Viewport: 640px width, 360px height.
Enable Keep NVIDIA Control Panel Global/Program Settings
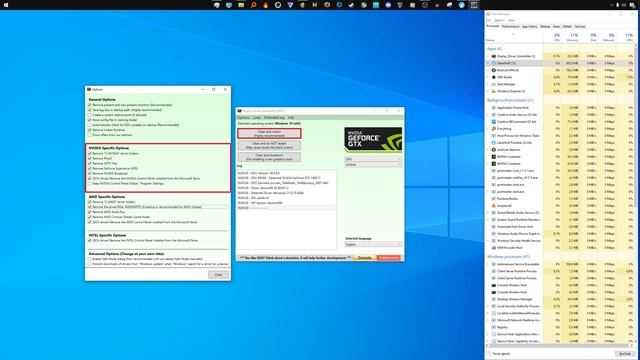(90, 184)
